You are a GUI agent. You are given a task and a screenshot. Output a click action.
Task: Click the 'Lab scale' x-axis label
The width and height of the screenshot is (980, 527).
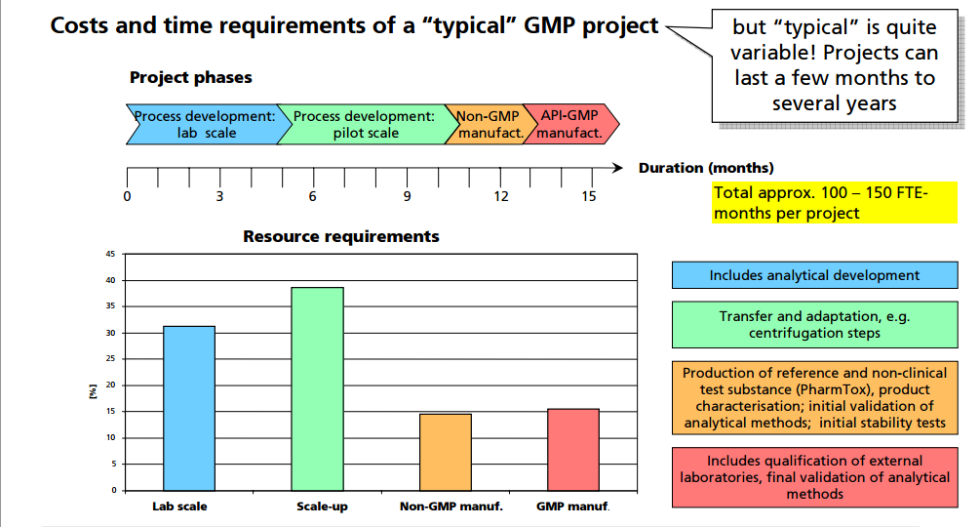click(179, 507)
